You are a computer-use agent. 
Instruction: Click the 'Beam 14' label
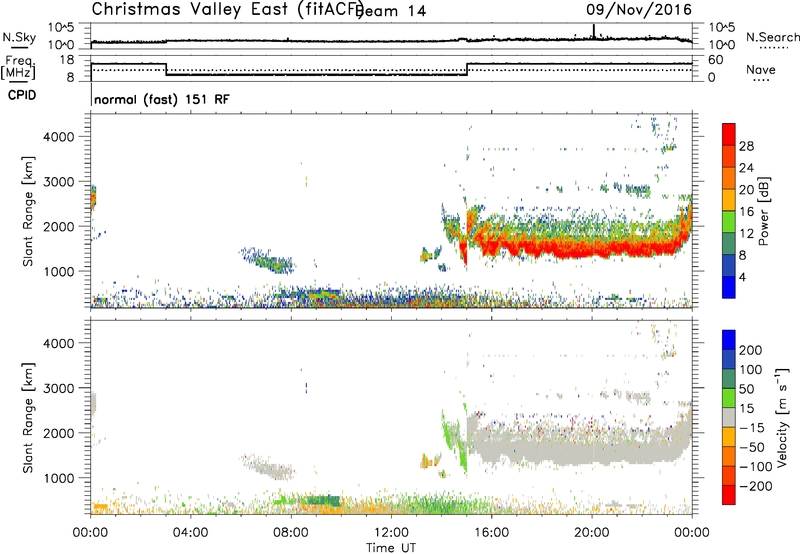[391, 11]
